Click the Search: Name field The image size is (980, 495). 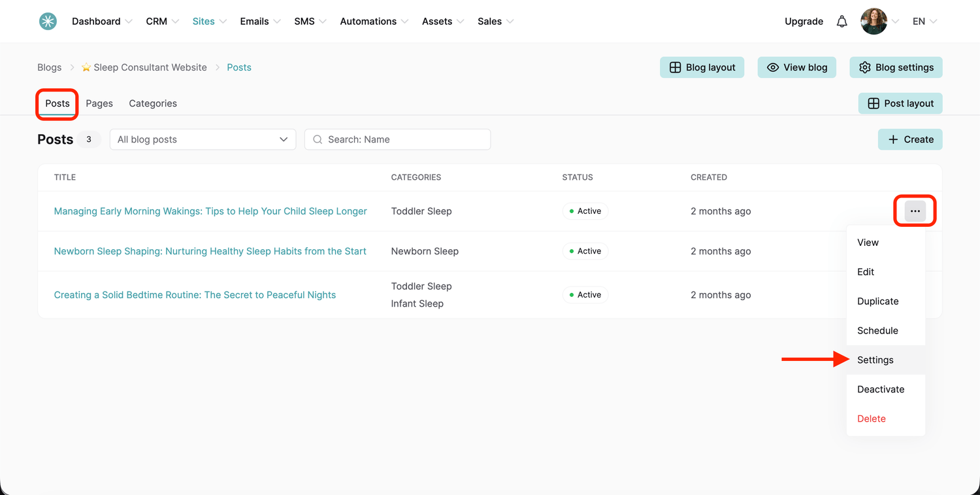397,139
